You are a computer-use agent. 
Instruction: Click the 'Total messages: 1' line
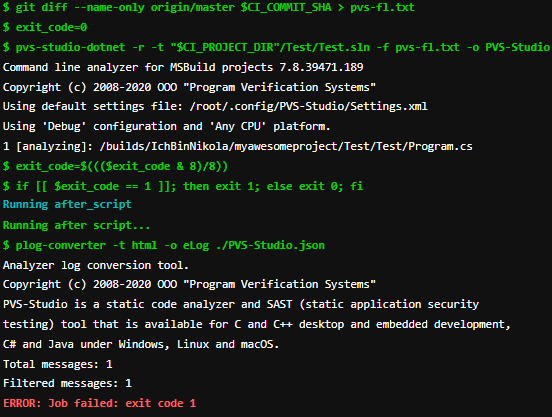pos(57,364)
